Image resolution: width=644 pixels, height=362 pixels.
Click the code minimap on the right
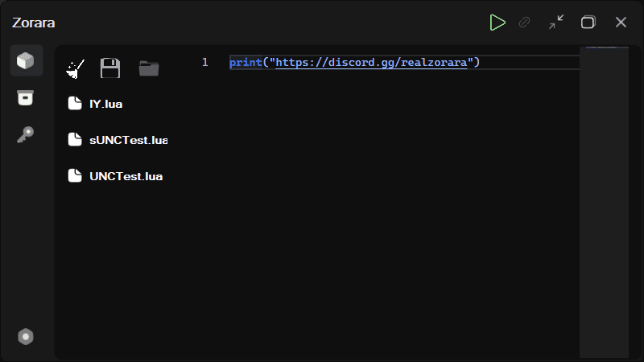(604, 202)
